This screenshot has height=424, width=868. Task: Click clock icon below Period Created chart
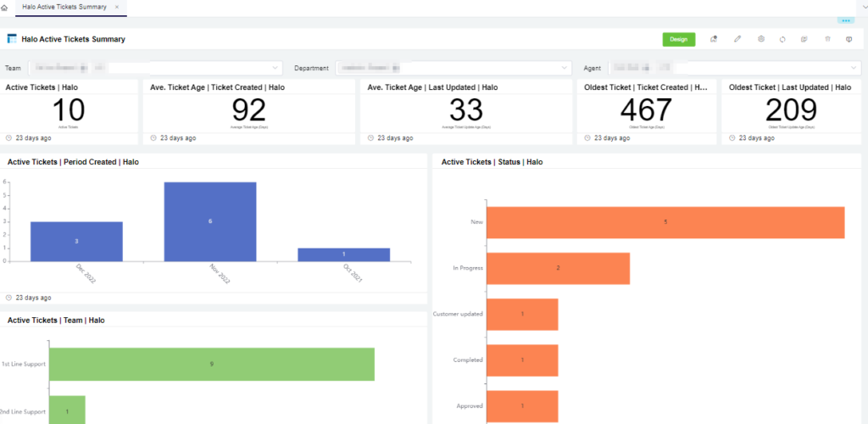[8, 298]
